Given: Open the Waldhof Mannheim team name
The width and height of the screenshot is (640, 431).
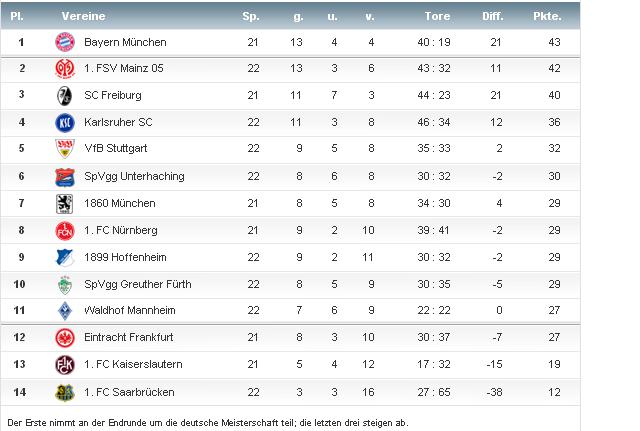Looking at the screenshot, I should [x=130, y=310].
